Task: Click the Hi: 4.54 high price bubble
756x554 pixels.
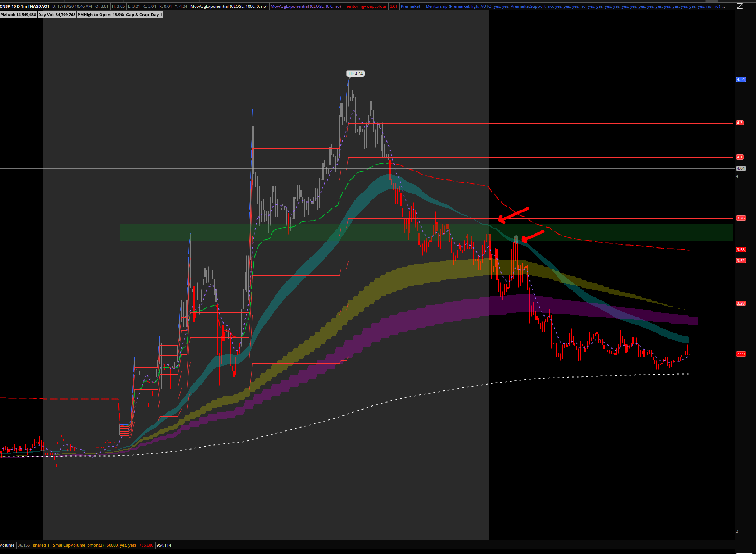Action: coord(356,74)
